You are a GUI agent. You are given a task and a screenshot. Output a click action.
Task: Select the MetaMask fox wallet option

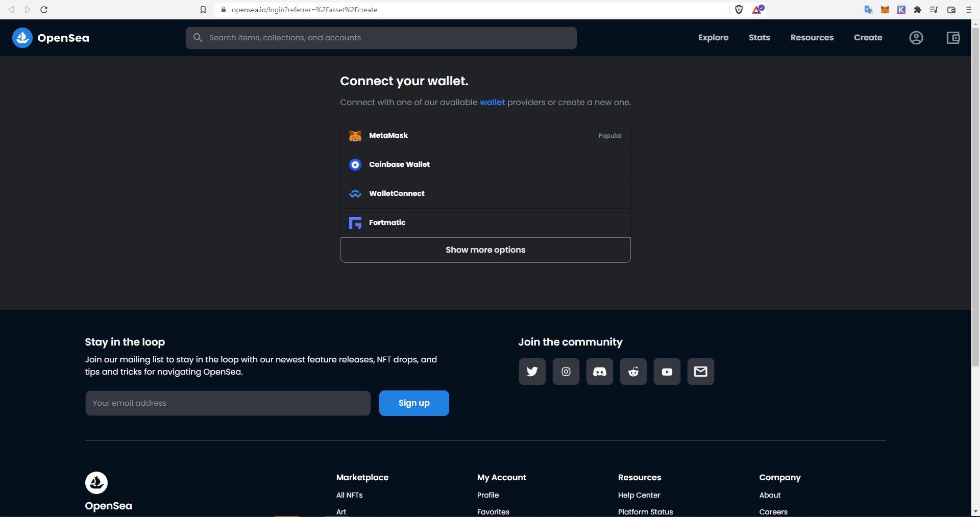point(485,136)
